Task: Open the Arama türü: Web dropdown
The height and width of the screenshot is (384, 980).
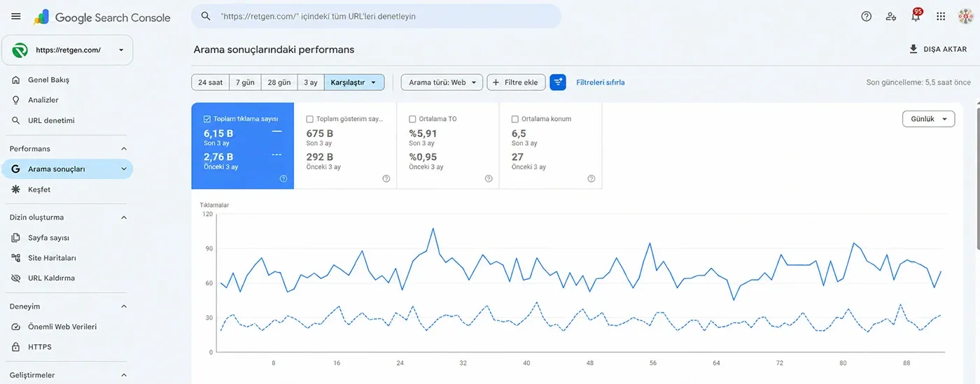Action: [x=442, y=83]
